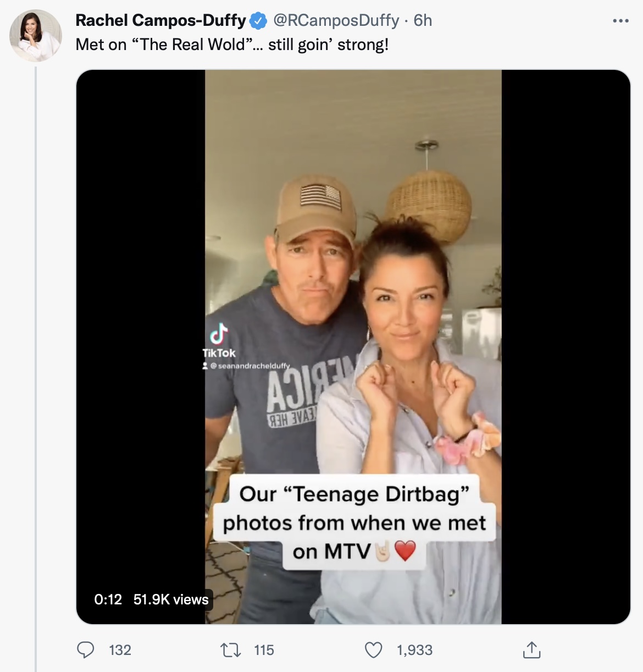The height and width of the screenshot is (672, 643).
Task: Open Rachel Campos-Duffy's profile name
Action: tap(160, 20)
